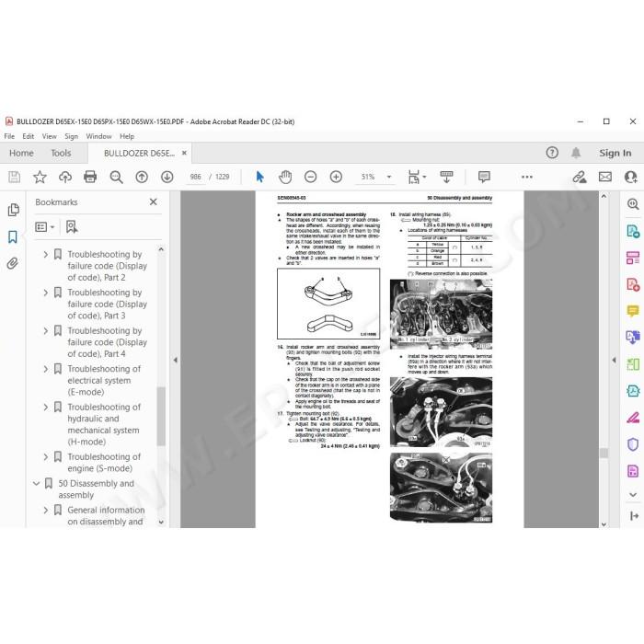Choose the Selection arrow tool
The height and width of the screenshot is (644, 644).
(x=259, y=177)
